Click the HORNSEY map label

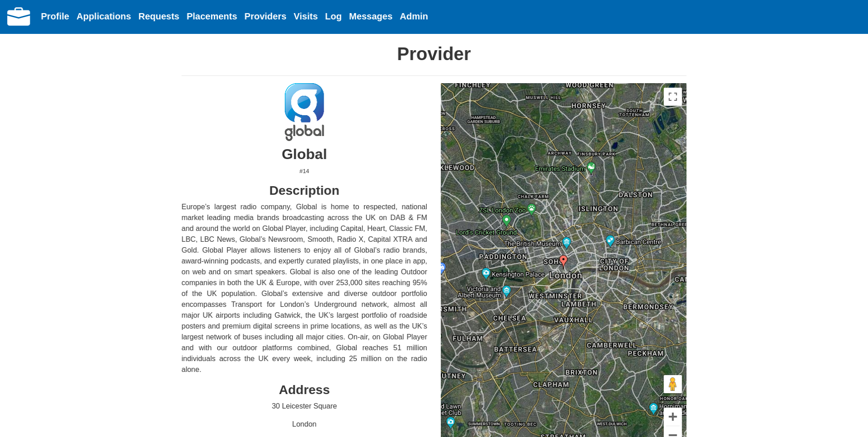(x=588, y=106)
